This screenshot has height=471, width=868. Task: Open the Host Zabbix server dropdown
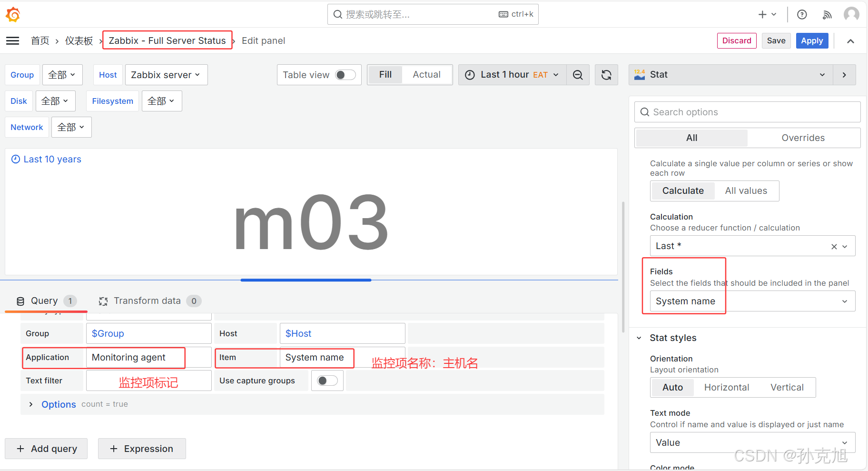coord(166,75)
